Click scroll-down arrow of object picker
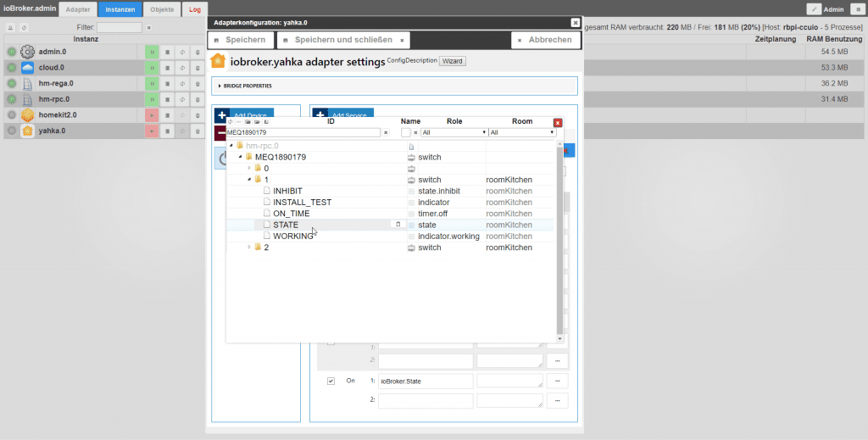Viewport: 868px width, 440px height. [x=559, y=339]
